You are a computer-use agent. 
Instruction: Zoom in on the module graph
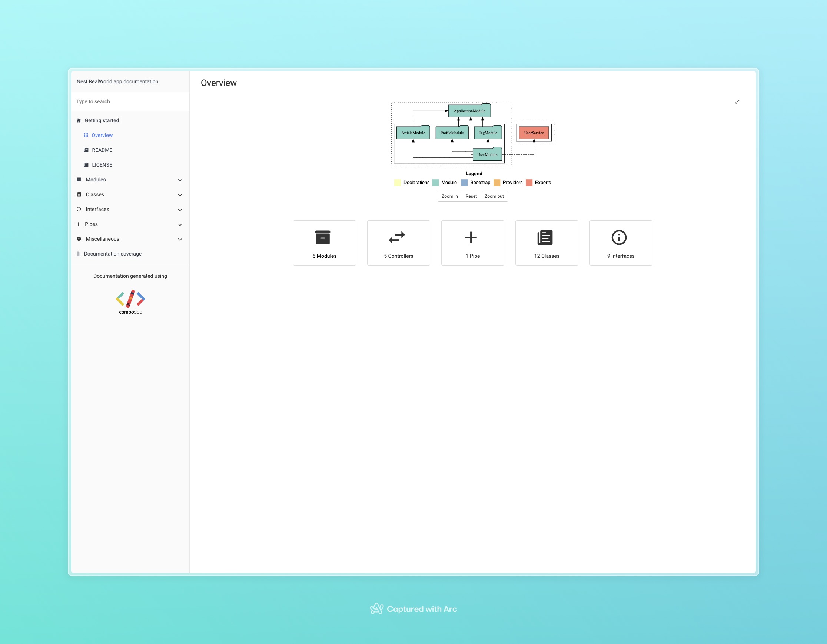449,196
